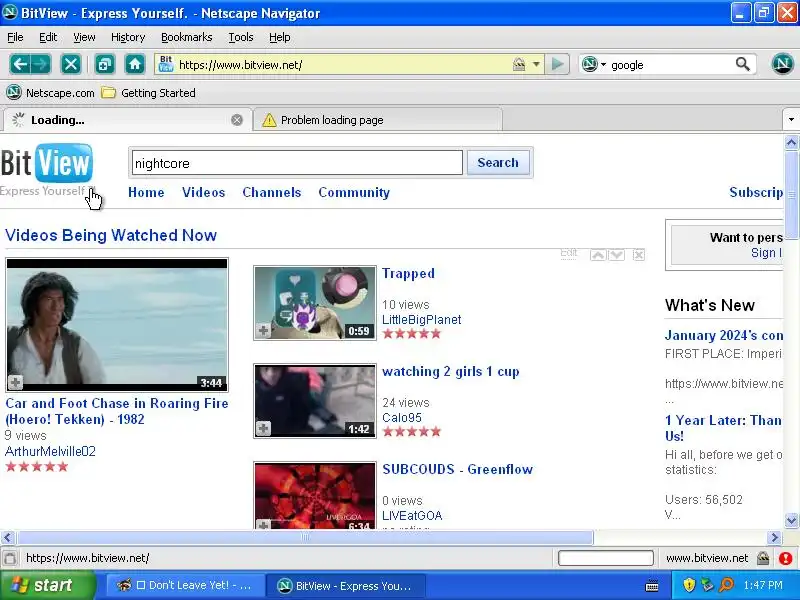This screenshot has width=800, height=600.
Task: Open the File menu
Action: [15, 37]
